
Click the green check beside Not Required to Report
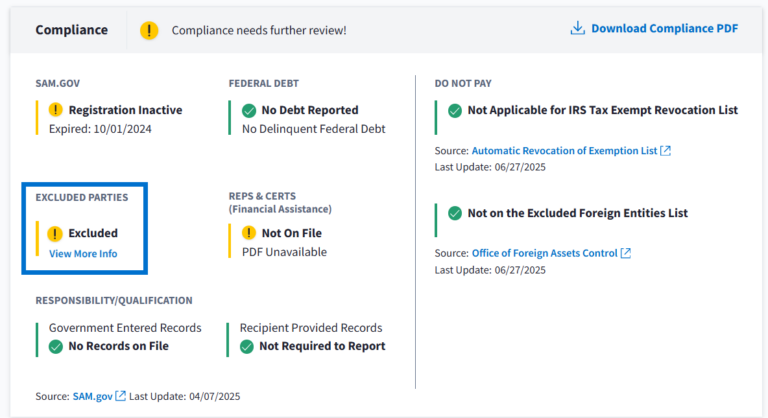coord(247,346)
